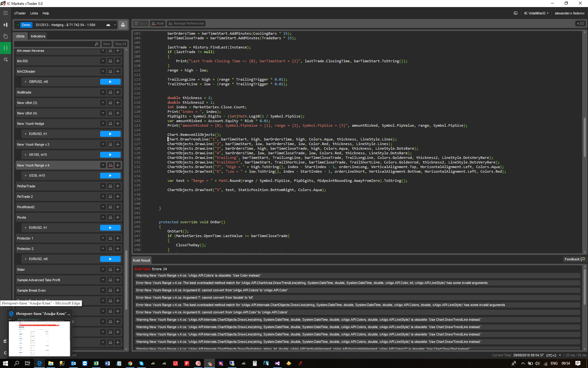Image resolution: width=588 pixels, height=368 pixels.
Task: Switch to the Indicators tab
Action: click(x=38, y=36)
